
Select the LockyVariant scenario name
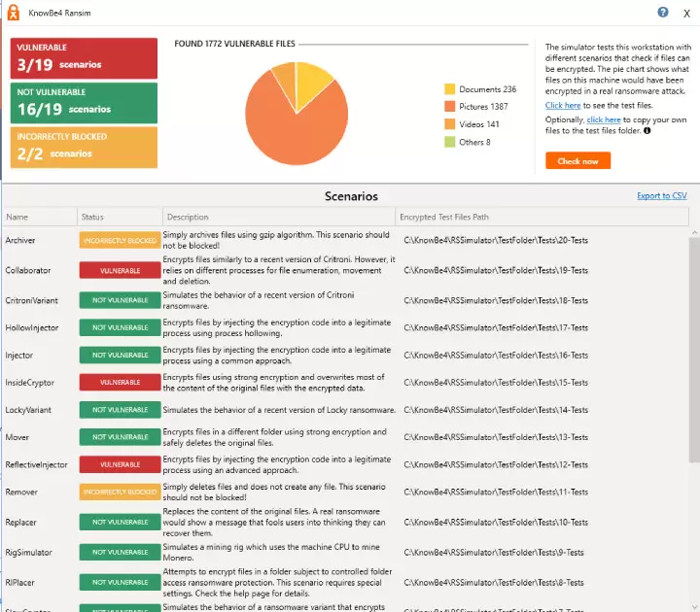[x=28, y=410]
